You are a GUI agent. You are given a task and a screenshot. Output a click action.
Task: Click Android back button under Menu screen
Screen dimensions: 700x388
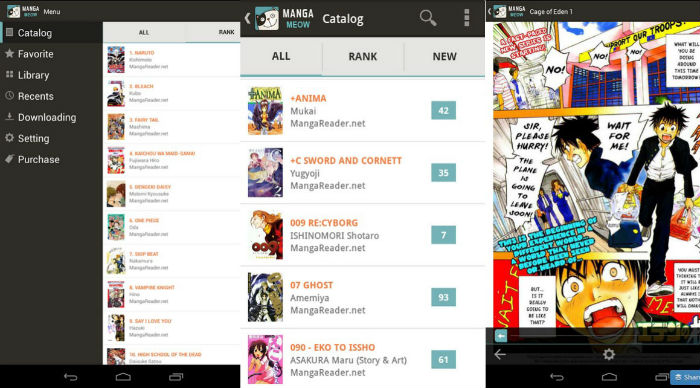71,377
